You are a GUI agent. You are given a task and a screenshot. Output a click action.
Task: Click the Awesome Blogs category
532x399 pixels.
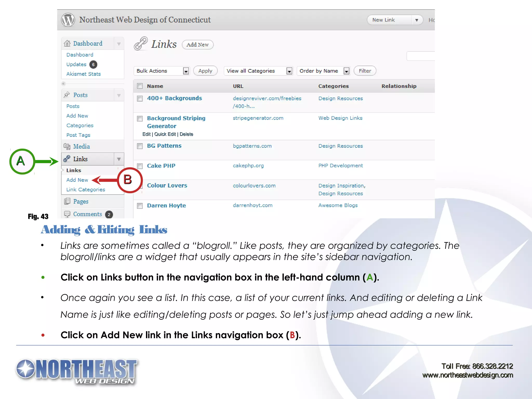click(x=338, y=205)
